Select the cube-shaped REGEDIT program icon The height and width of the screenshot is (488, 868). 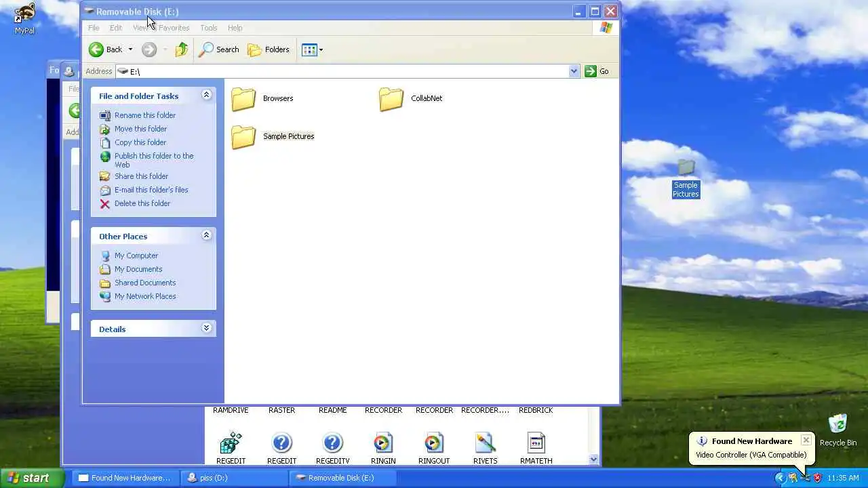pyautogui.click(x=231, y=443)
